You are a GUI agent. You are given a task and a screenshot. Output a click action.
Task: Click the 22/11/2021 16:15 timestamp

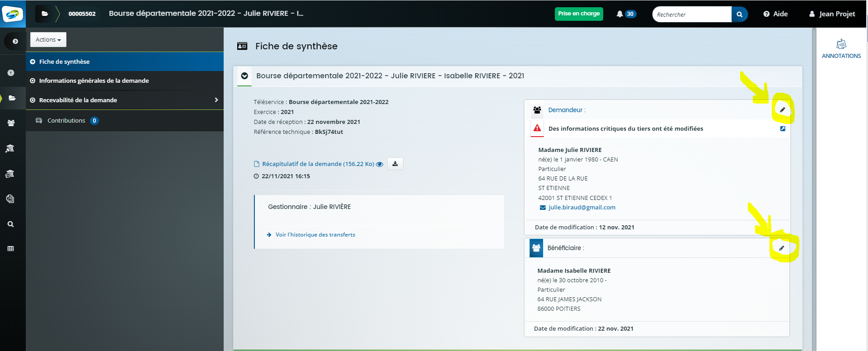286,176
